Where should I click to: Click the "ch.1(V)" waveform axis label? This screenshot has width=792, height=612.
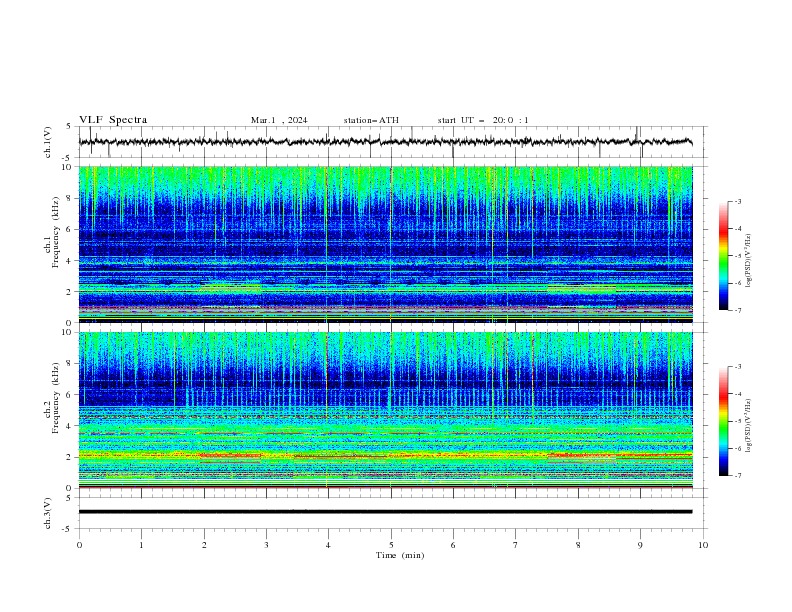click(48, 142)
